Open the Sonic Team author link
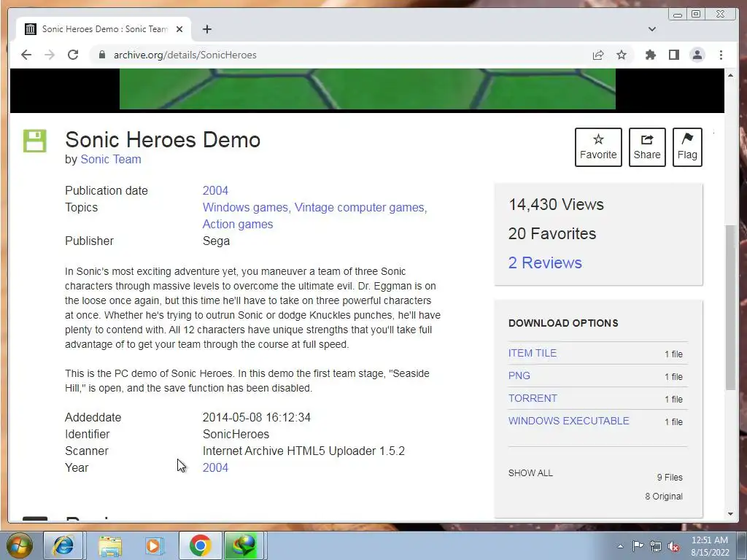This screenshot has width=747, height=560. pyautogui.click(x=111, y=160)
